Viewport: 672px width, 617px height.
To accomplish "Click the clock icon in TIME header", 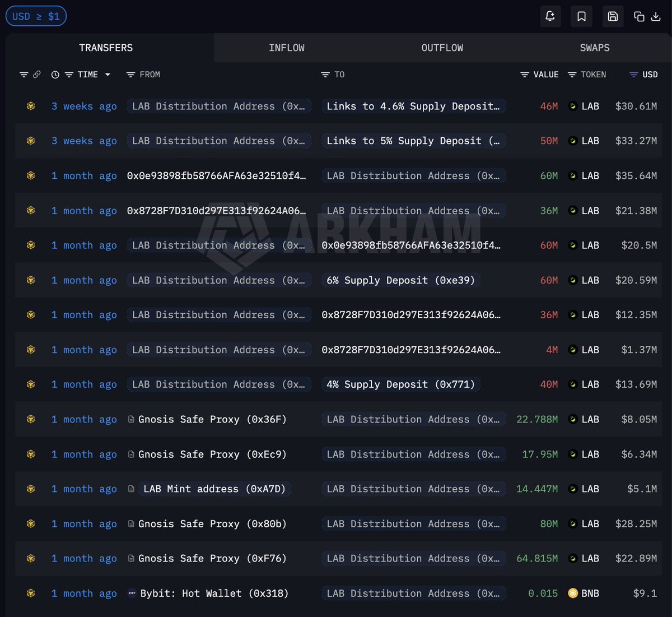I will (x=55, y=75).
